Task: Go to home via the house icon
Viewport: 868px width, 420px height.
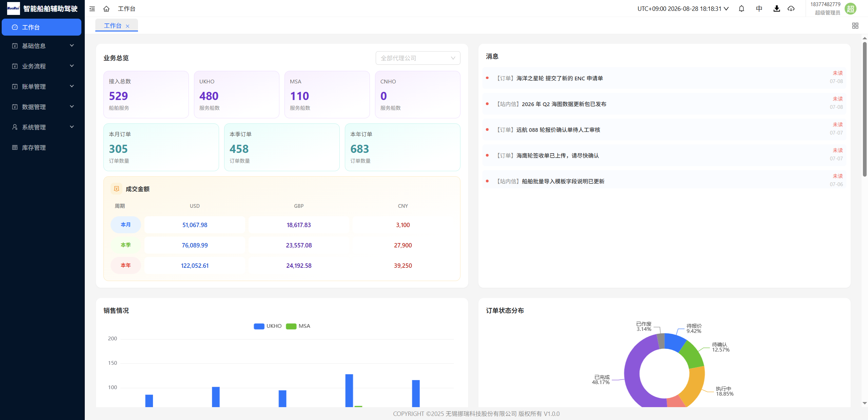Action: point(106,9)
